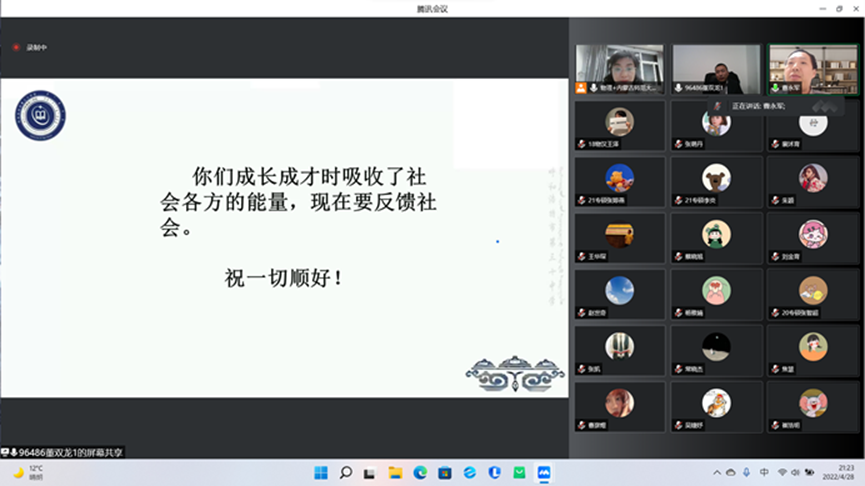Click the Winnie the Pooh avatar participant tile
This screenshot has height=486, width=865.
point(619,181)
